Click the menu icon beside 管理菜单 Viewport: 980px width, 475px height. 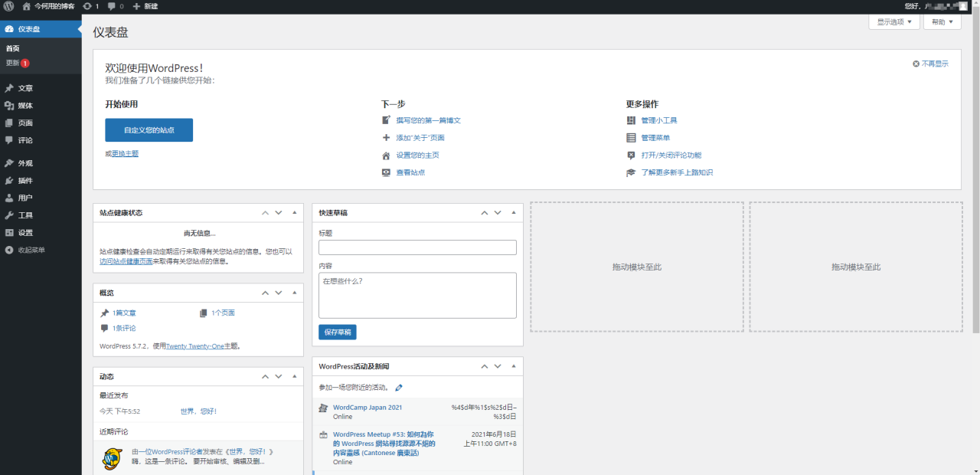[x=631, y=138]
